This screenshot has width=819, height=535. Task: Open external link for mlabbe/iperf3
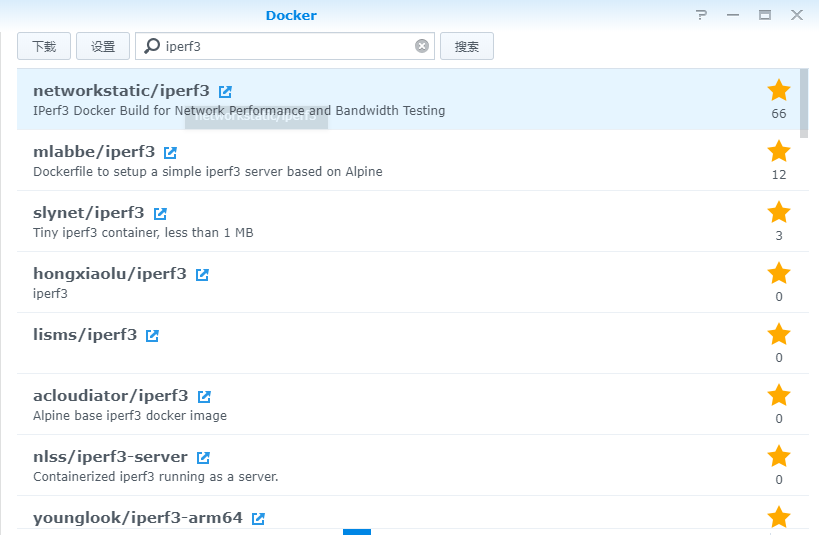pos(170,153)
